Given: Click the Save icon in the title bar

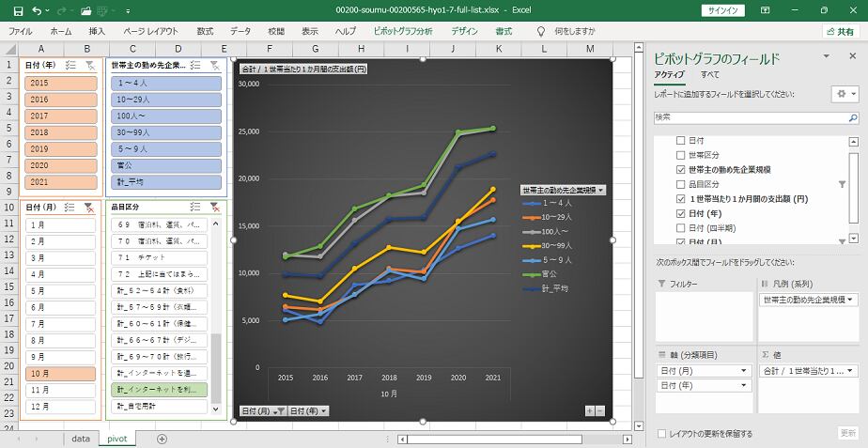Looking at the screenshot, I should (x=18, y=10).
